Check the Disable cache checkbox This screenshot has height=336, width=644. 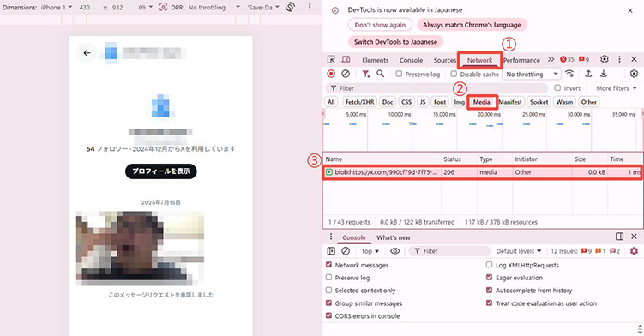(454, 74)
